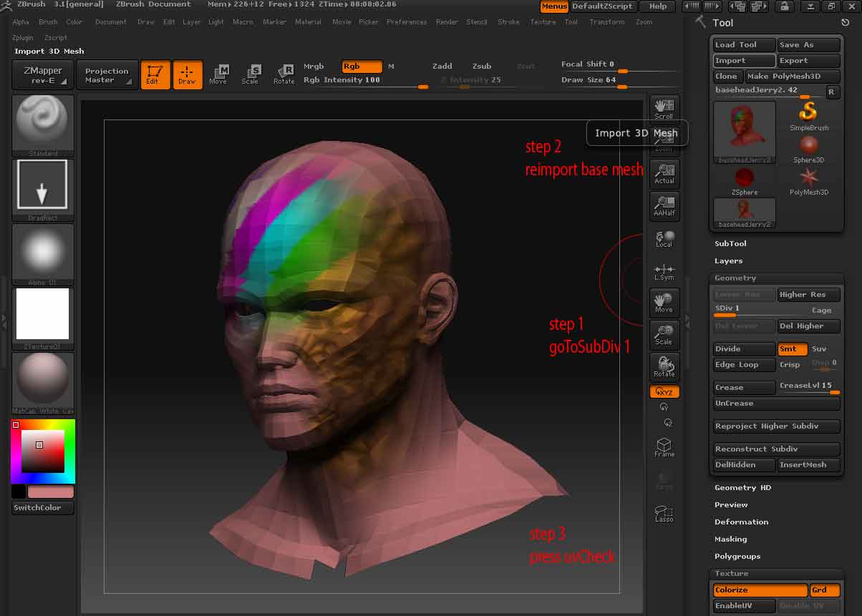This screenshot has height=616, width=862.
Task: Select the Draw mode icon
Action: click(x=187, y=74)
